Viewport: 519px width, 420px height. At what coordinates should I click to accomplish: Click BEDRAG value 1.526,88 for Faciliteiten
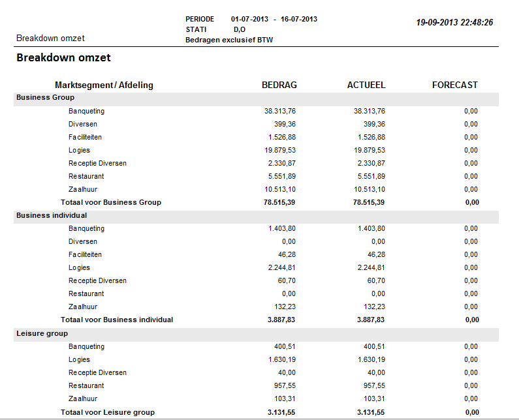coord(281,137)
